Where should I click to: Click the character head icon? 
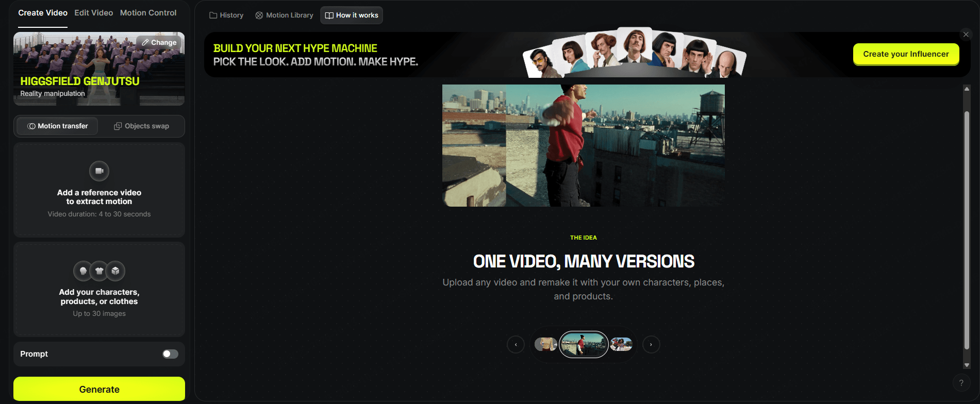(83, 271)
